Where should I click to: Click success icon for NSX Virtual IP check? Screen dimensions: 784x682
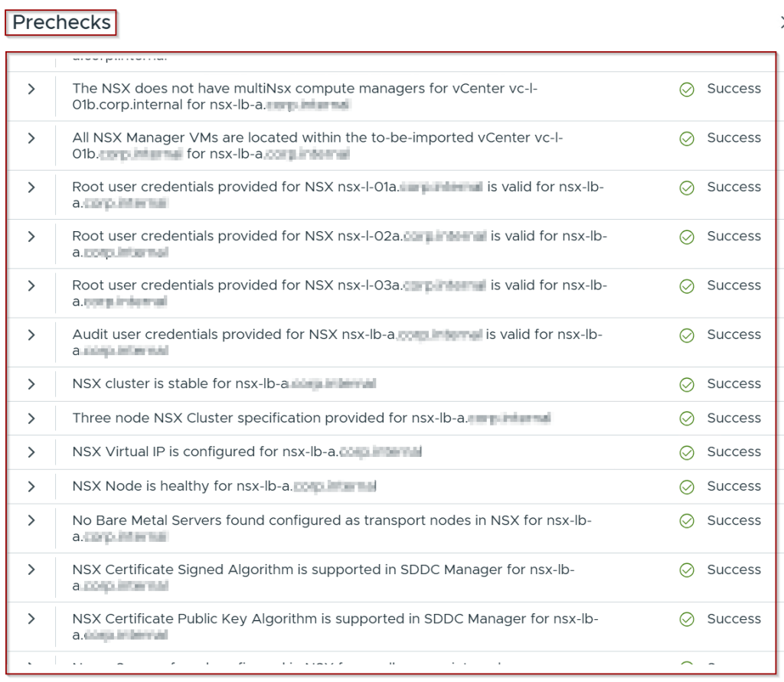click(687, 452)
